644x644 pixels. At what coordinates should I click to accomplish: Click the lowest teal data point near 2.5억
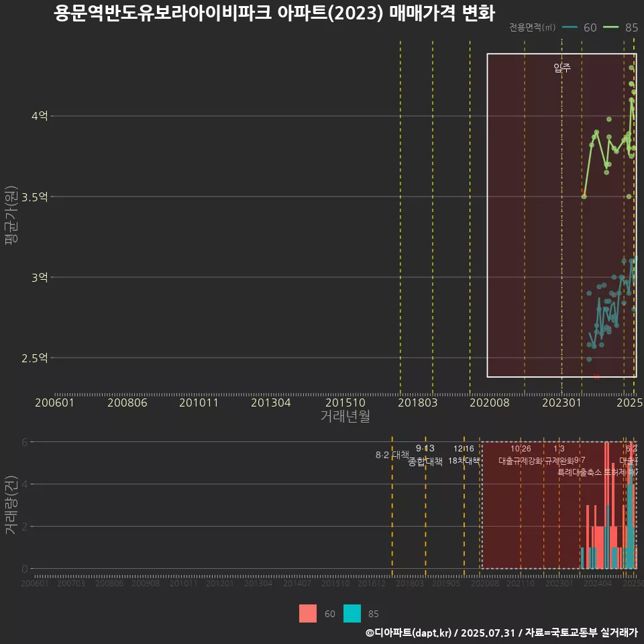coord(589,360)
